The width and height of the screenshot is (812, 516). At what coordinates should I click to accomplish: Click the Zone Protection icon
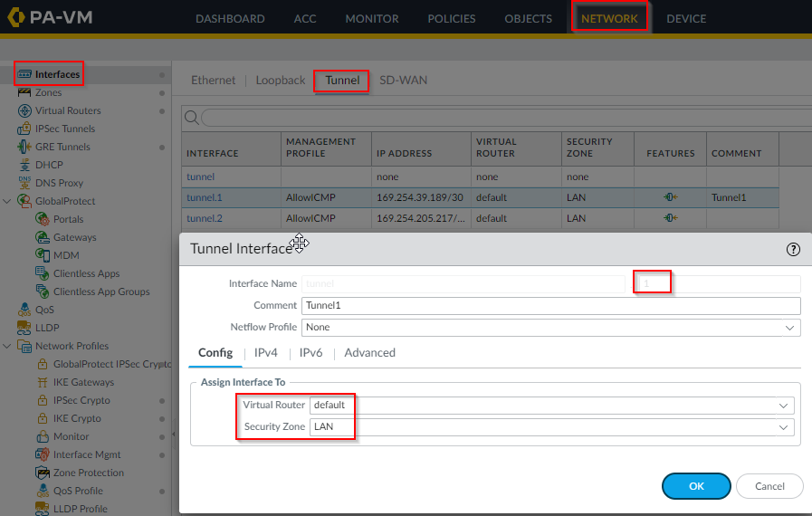click(43, 473)
